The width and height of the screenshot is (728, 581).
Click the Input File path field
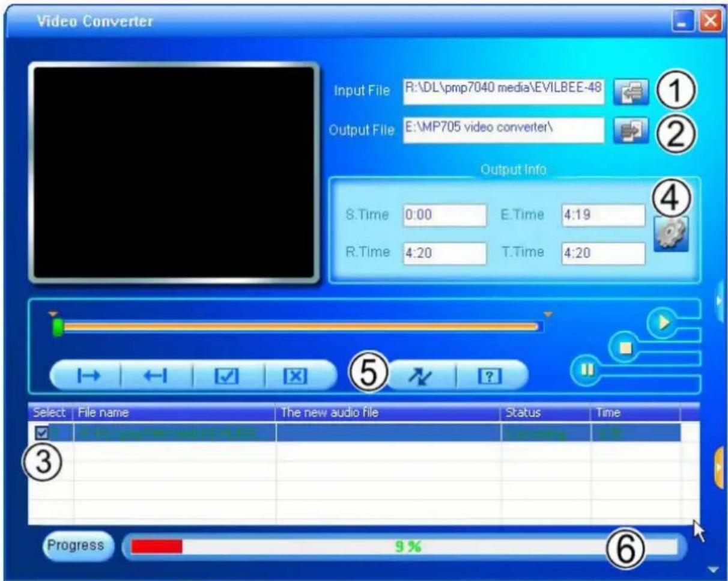coord(504,93)
